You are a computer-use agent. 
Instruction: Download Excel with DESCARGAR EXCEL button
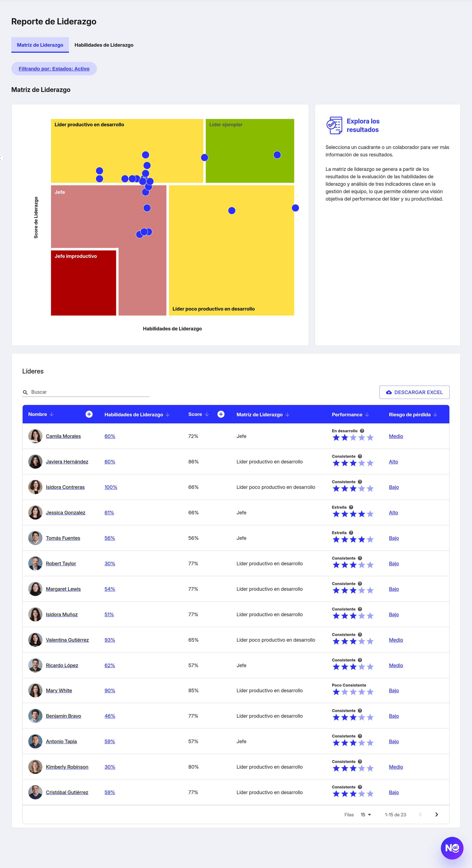click(x=414, y=392)
